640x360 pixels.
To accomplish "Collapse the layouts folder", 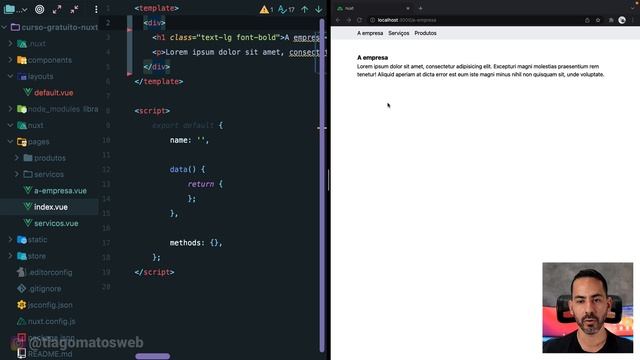I will pos(11,76).
